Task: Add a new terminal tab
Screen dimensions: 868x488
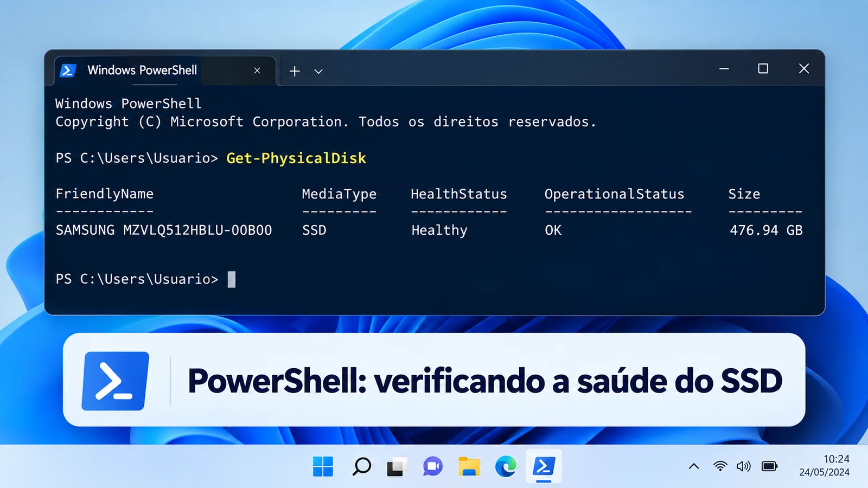Action: coord(295,71)
